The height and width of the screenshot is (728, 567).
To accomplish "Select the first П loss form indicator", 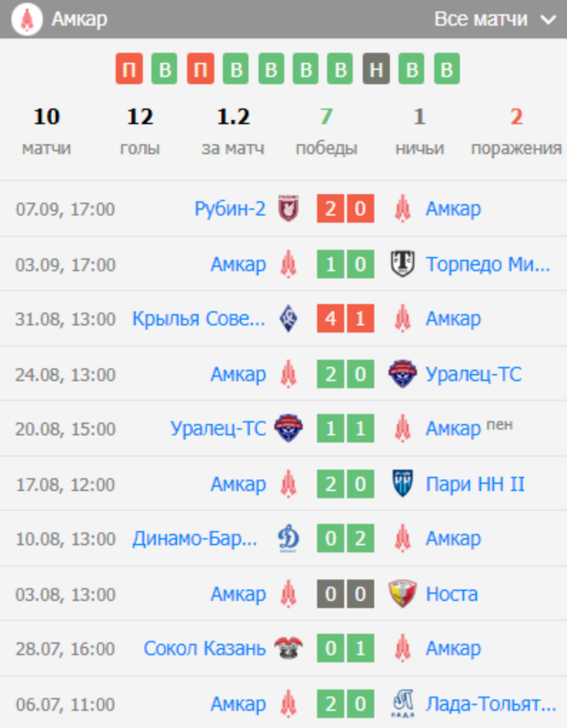I will tap(129, 69).
